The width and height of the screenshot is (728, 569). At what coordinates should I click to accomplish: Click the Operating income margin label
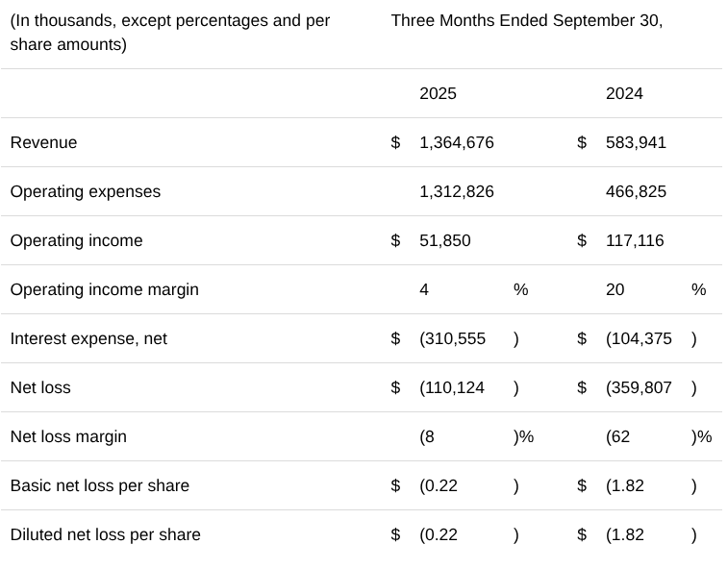[104, 289]
